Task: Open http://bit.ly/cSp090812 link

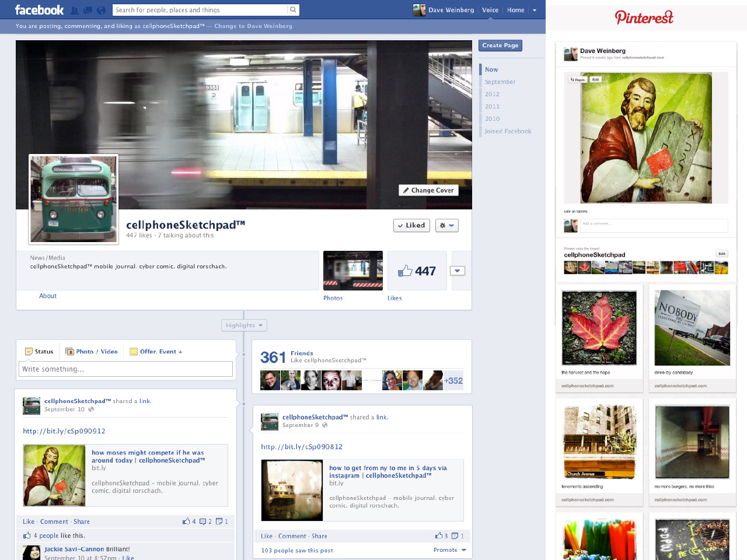Action: pyautogui.click(x=302, y=447)
